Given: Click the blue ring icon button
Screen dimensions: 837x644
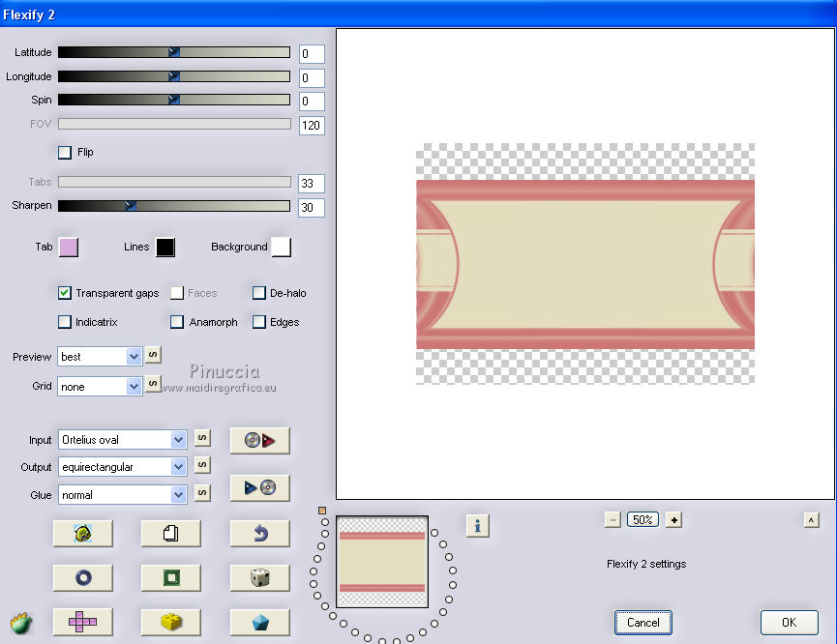Looking at the screenshot, I should pyautogui.click(x=83, y=577).
